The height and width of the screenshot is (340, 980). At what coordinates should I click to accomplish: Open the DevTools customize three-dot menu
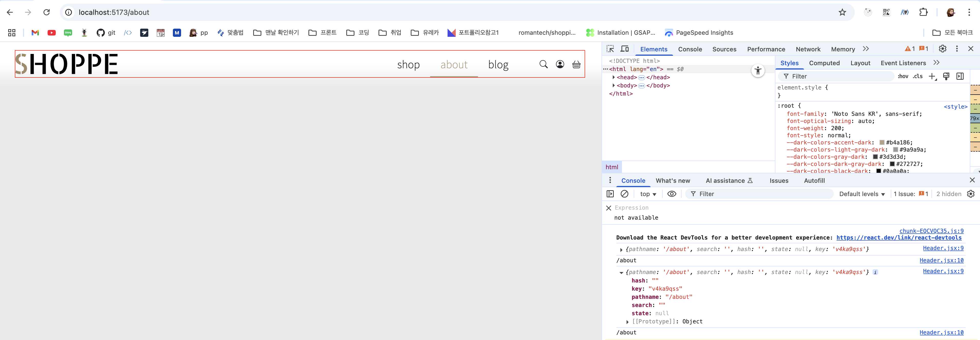point(957,49)
